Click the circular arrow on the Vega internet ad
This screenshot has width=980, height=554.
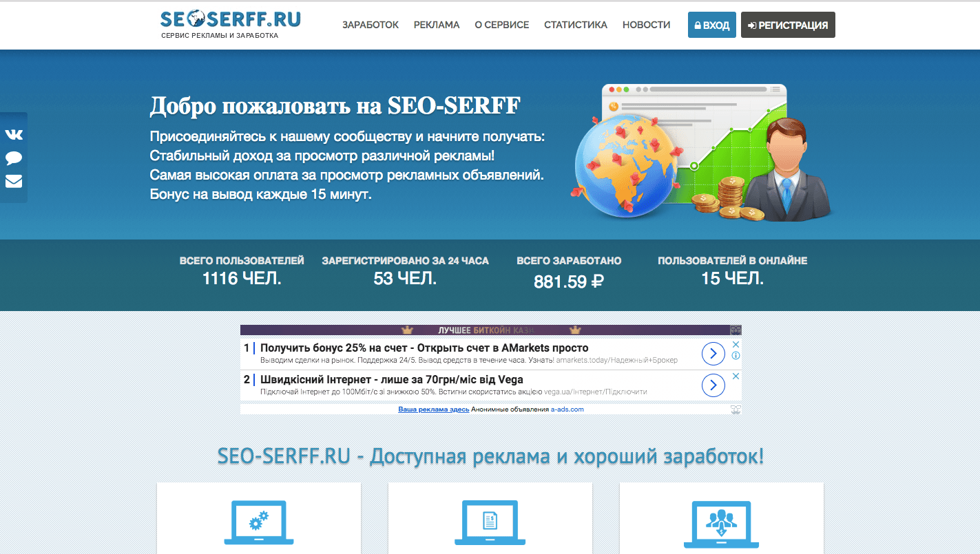point(713,385)
